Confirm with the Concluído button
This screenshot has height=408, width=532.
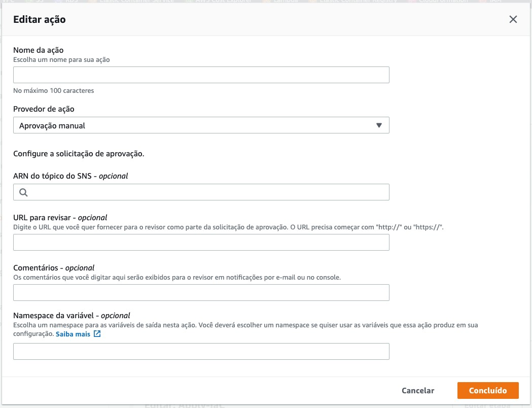pos(487,390)
